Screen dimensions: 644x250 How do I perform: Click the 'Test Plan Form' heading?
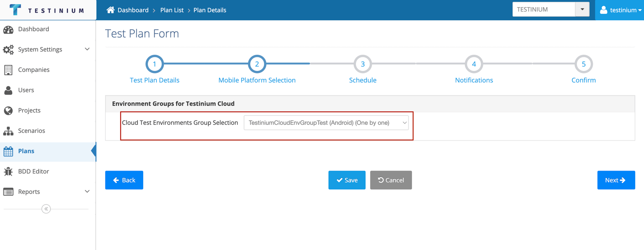(x=142, y=34)
